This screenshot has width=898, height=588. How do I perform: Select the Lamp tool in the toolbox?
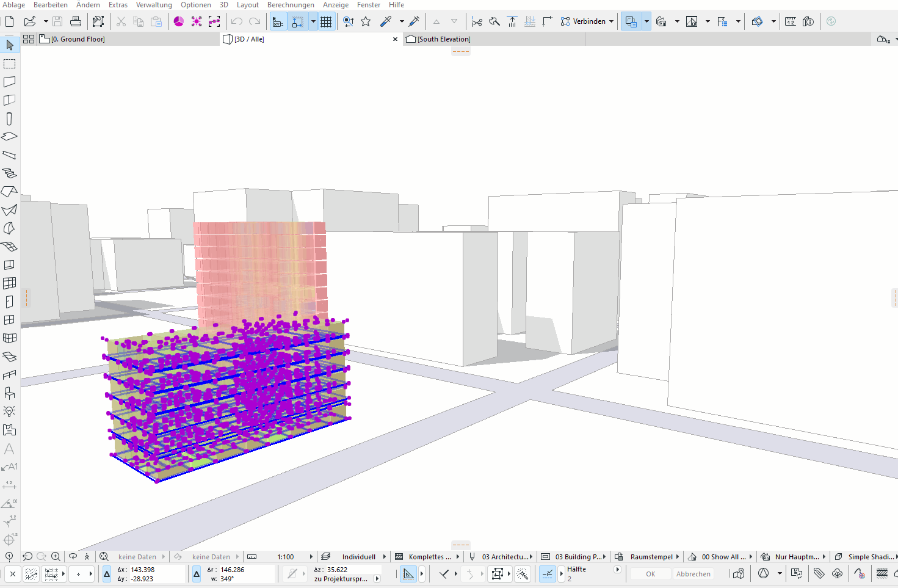pyautogui.click(x=10, y=412)
